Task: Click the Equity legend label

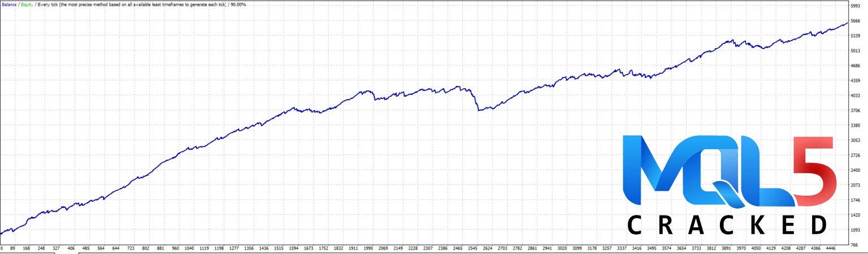Action: pyautogui.click(x=27, y=4)
